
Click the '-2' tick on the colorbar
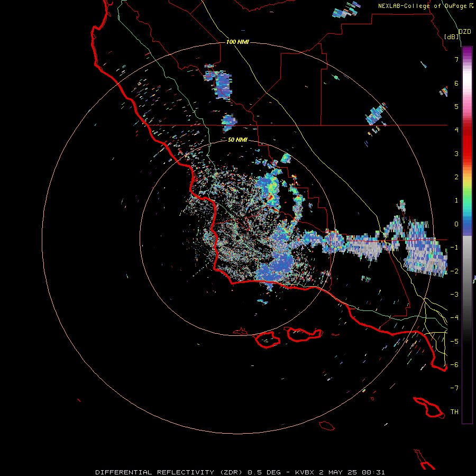pos(454,271)
